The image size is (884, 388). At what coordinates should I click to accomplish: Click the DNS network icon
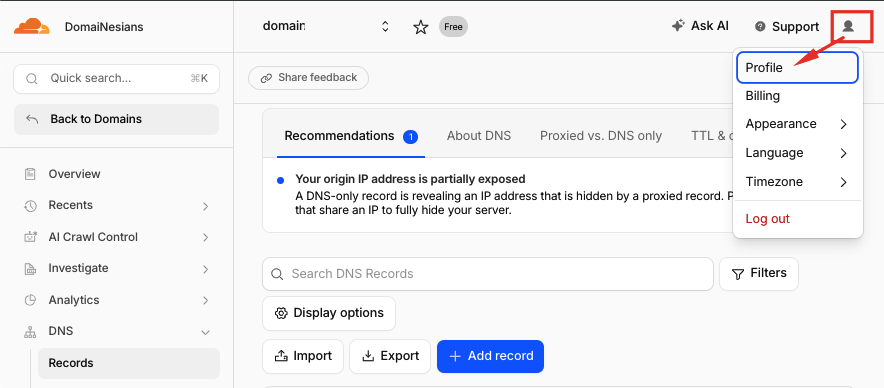pos(30,332)
